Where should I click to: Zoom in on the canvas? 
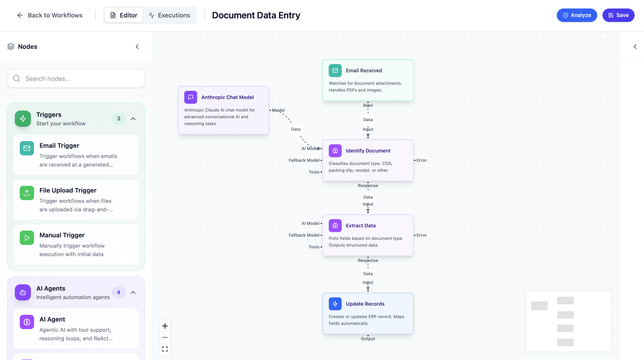(165, 326)
